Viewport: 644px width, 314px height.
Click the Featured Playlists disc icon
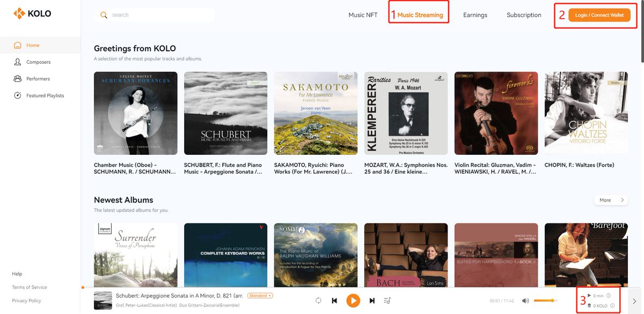(18, 95)
